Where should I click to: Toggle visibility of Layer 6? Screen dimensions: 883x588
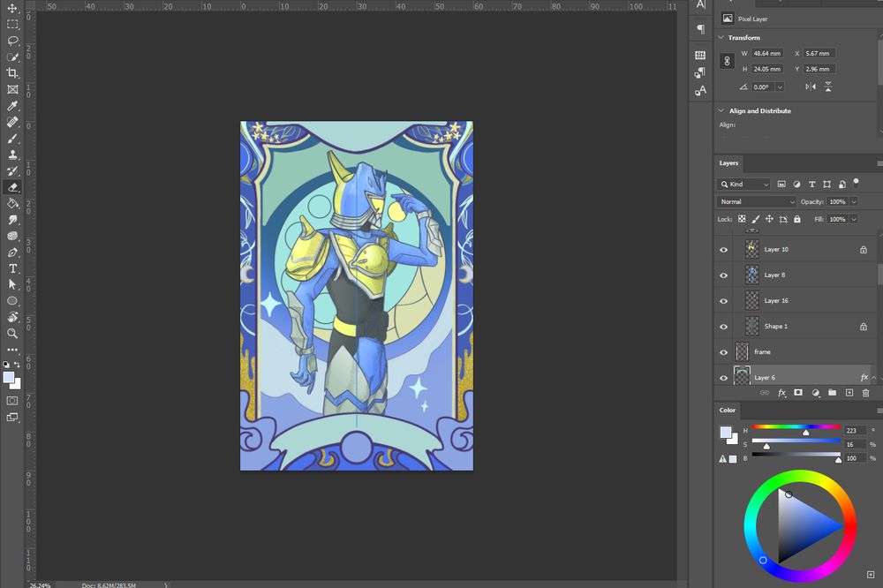[x=724, y=378]
